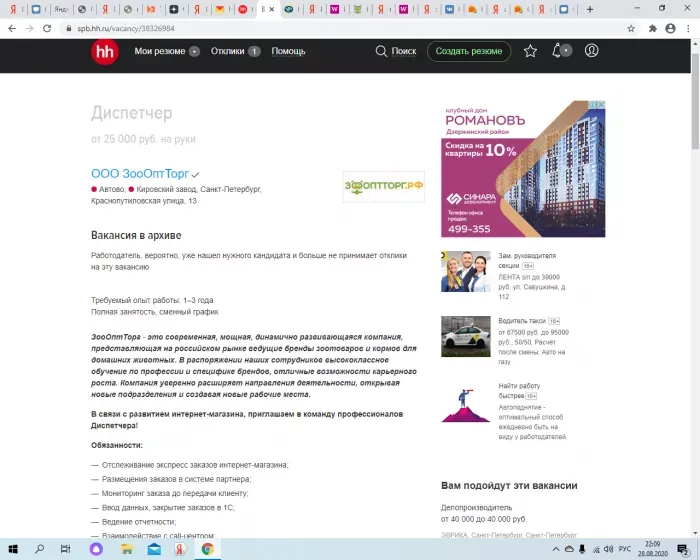Screen dimensions: 700x560
Task: Open Alice assistant taskbar icon
Action: coord(96,549)
